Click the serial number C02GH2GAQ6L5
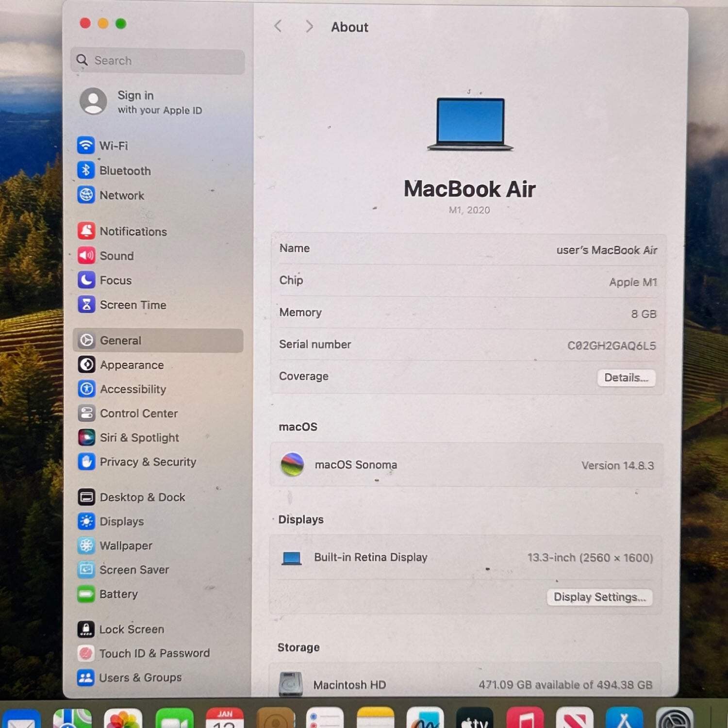 (612, 346)
